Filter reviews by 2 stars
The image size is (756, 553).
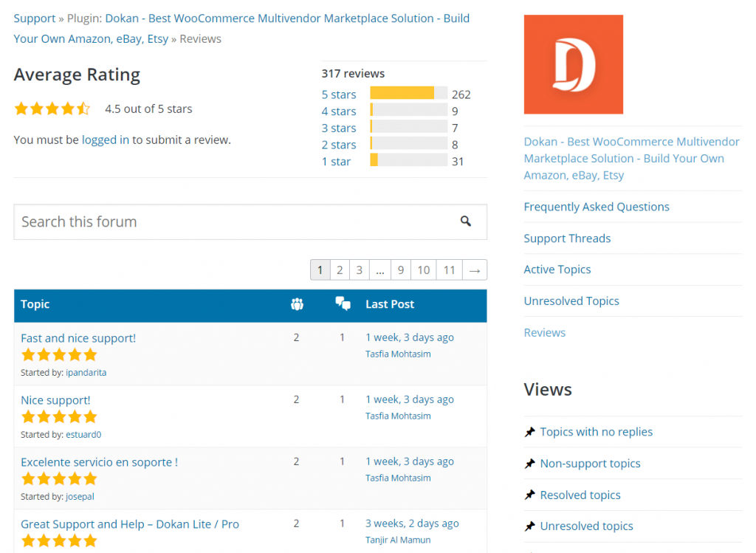(x=339, y=145)
